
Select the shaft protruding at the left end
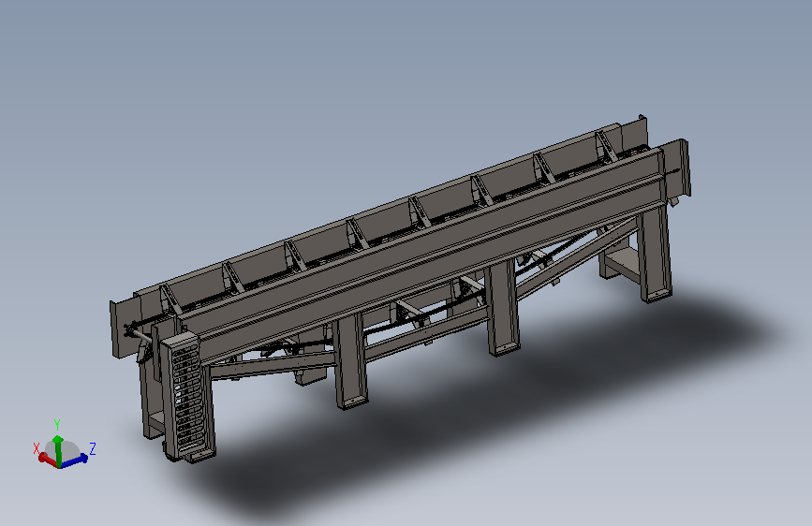138,333
